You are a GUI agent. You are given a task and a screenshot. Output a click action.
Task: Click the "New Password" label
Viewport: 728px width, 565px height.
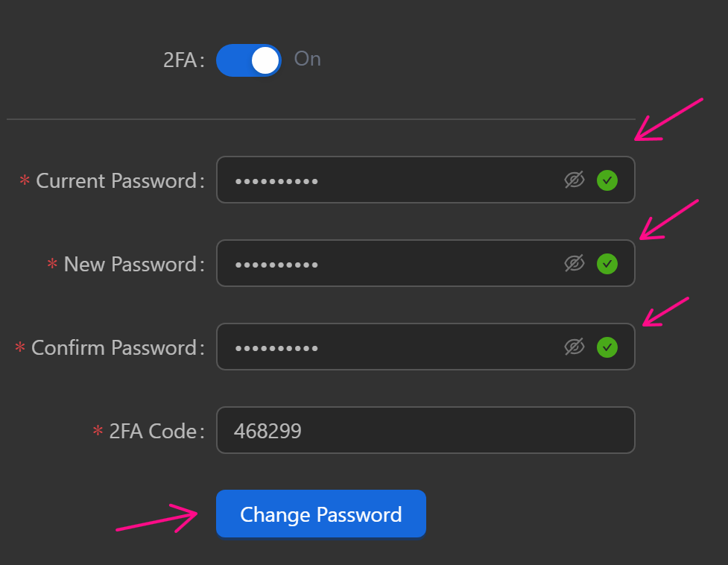131,264
